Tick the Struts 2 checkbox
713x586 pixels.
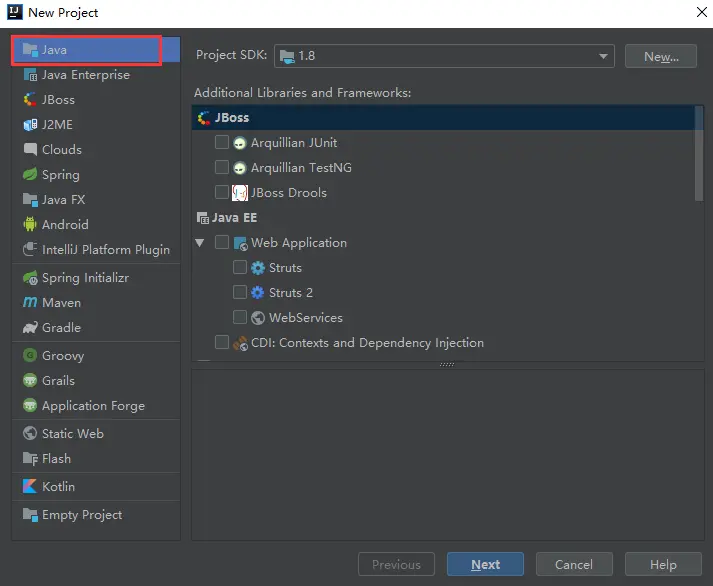[240, 292]
